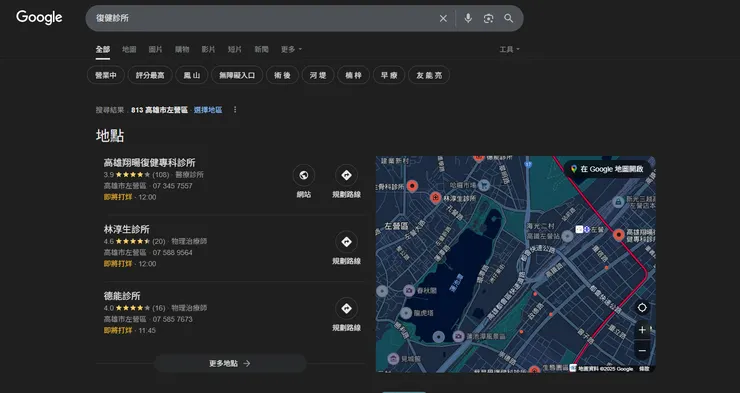The width and height of the screenshot is (740, 393).
Task: Open image search with the camera lens icon
Action: tap(488, 18)
